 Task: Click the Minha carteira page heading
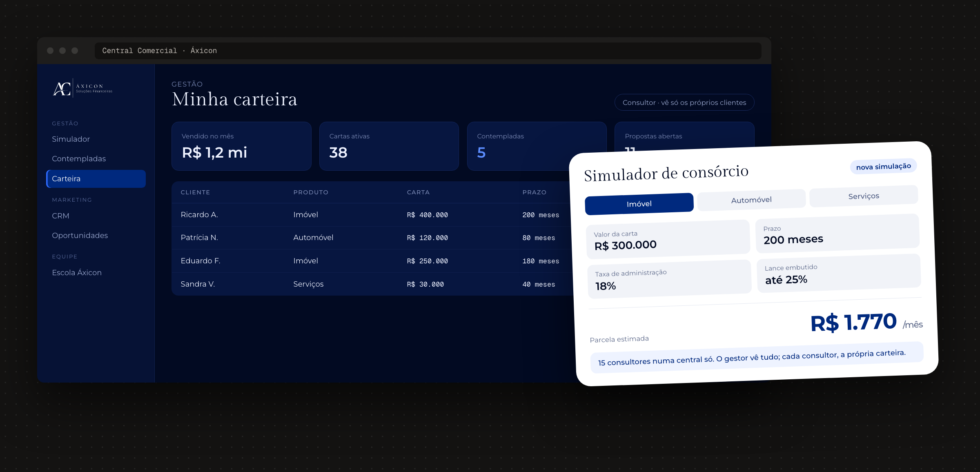pos(234,99)
